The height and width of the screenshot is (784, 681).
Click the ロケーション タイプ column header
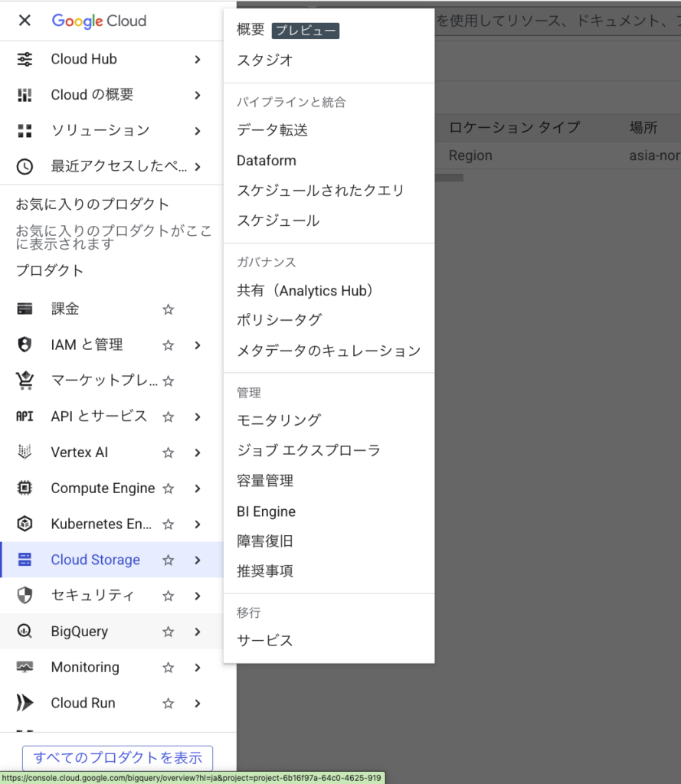point(514,127)
